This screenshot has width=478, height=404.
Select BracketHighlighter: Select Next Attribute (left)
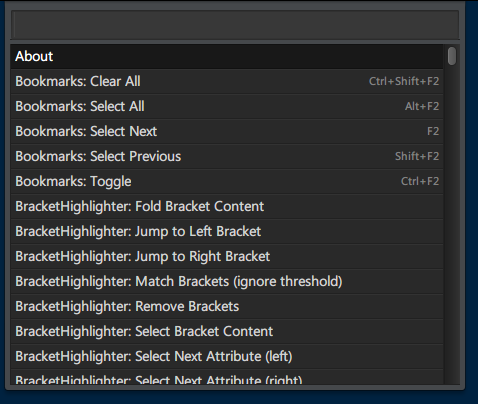pyautogui.click(x=227, y=357)
